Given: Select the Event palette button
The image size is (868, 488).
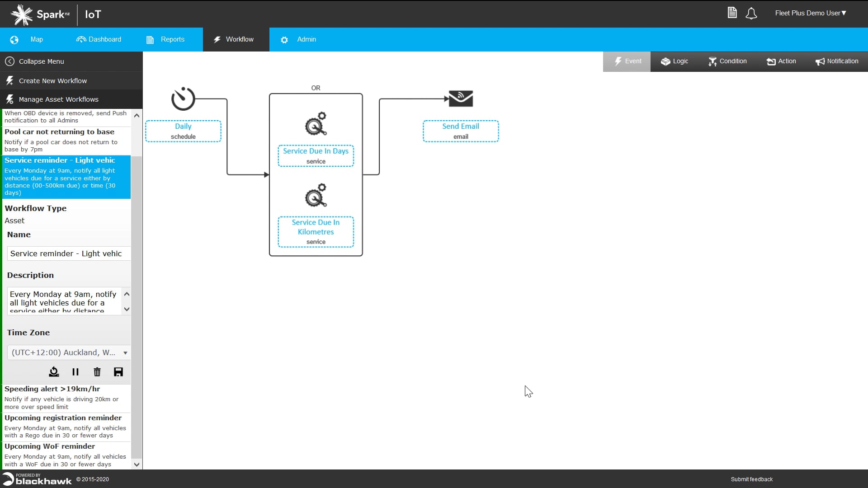Looking at the screenshot, I should coord(627,61).
